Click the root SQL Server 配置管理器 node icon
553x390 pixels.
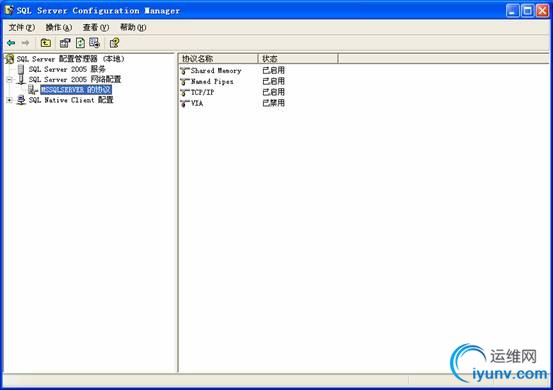pos(10,59)
